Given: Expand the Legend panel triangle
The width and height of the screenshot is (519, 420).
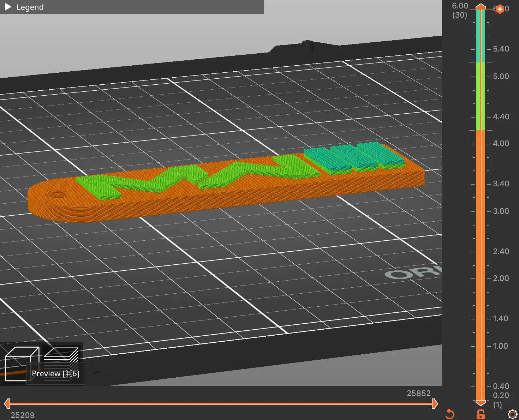Looking at the screenshot, I should pos(8,7).
